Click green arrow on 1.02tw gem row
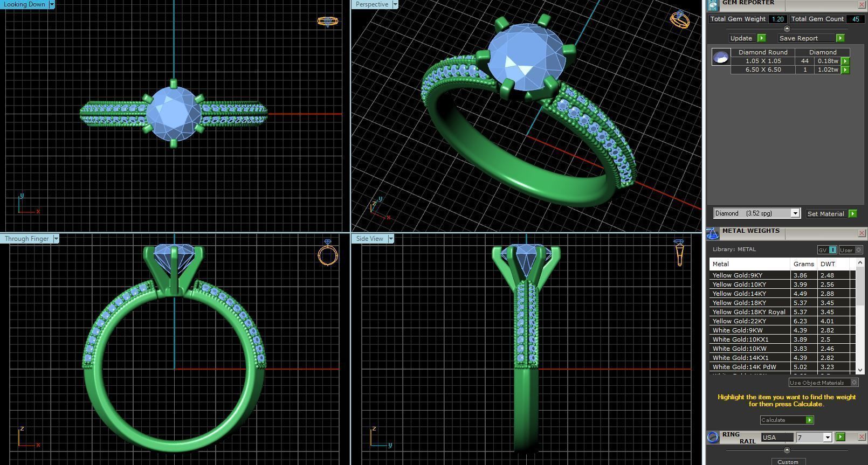This screenshot has height=465, width=868. click(x=845, y=70)
